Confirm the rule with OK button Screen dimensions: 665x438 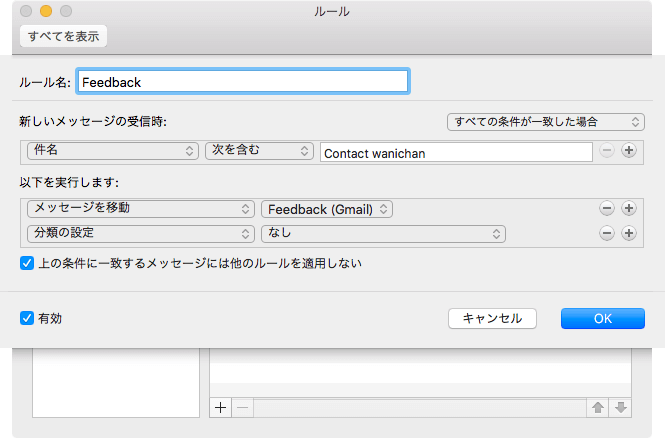pos(602,318)
